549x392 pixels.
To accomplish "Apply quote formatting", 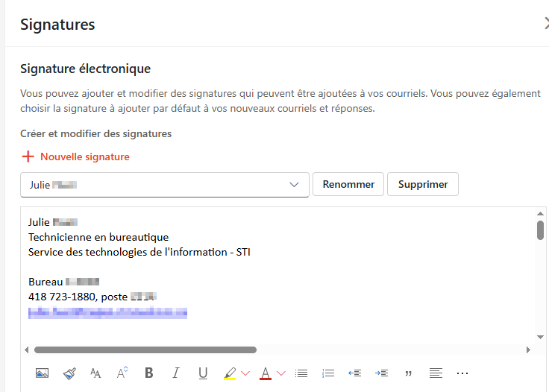I will pos(408,373).
